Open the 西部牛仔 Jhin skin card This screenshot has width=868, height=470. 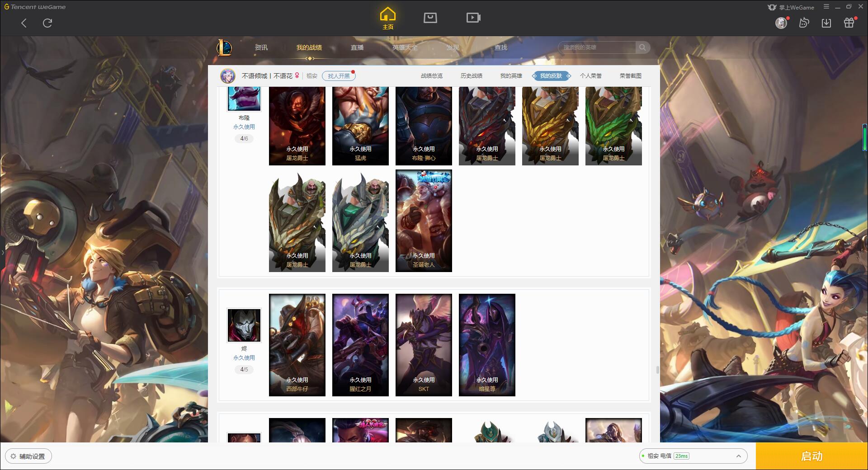click(x=297, y=345)
